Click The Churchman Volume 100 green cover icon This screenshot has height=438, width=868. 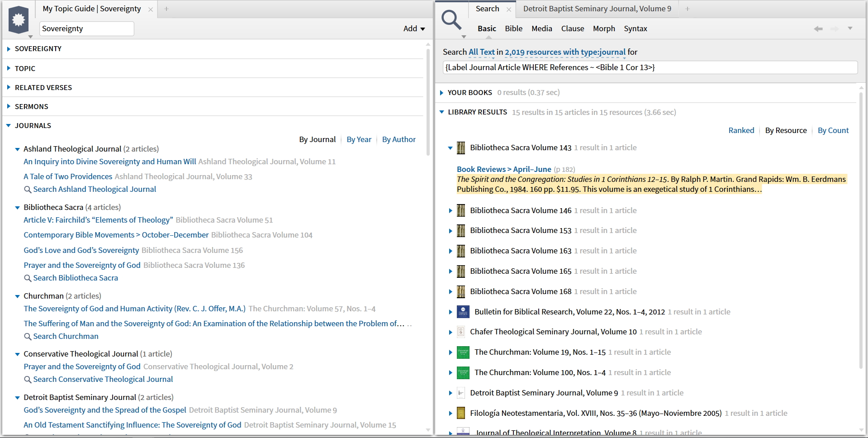point(463,373)
